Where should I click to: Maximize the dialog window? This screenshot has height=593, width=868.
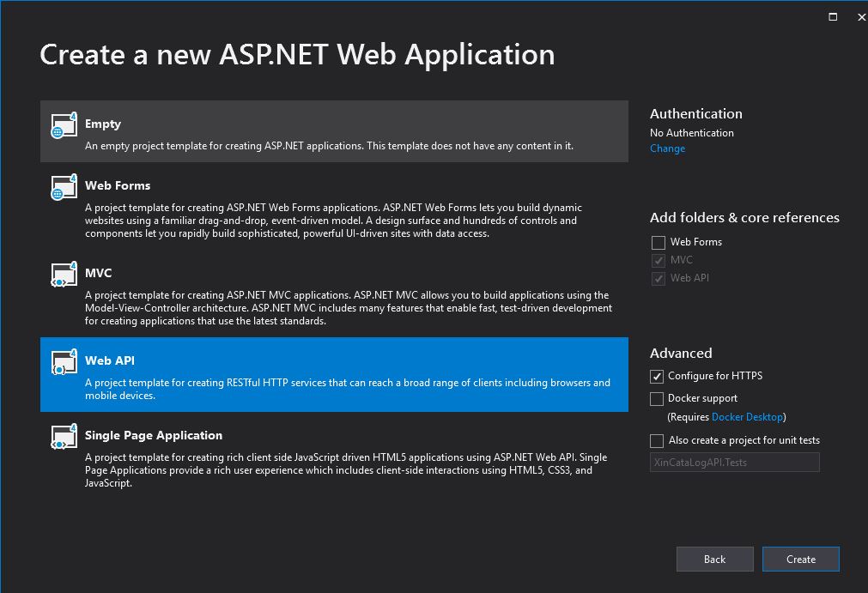(833, 17)
